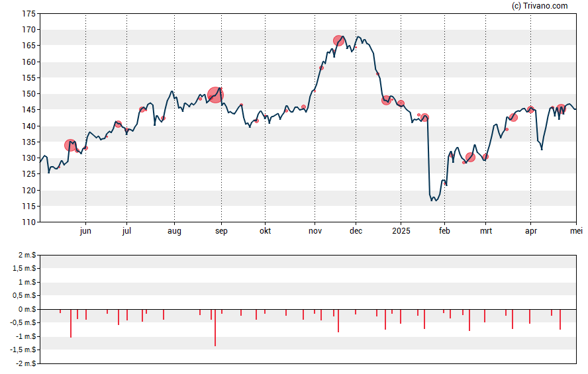Click the tallest red volume bar near sep
Viewport: 588px width, 374px height.
(x=215, y=328)
